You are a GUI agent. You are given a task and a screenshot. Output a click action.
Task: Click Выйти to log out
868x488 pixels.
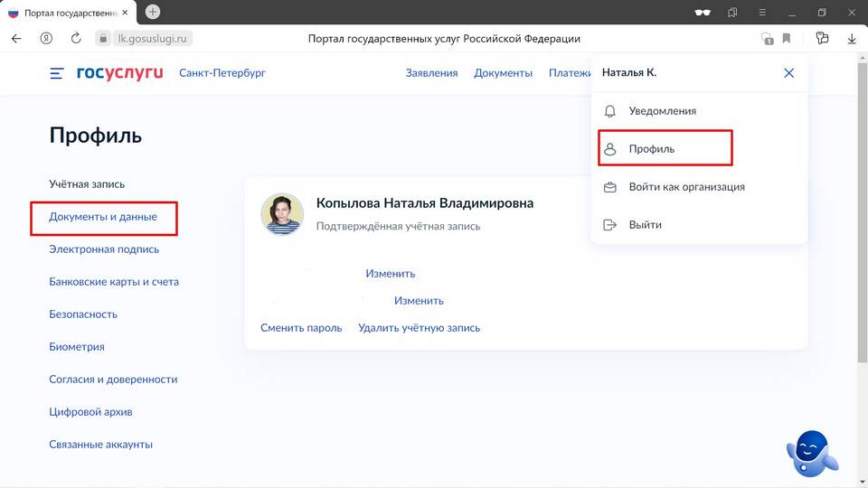(645, 225)
